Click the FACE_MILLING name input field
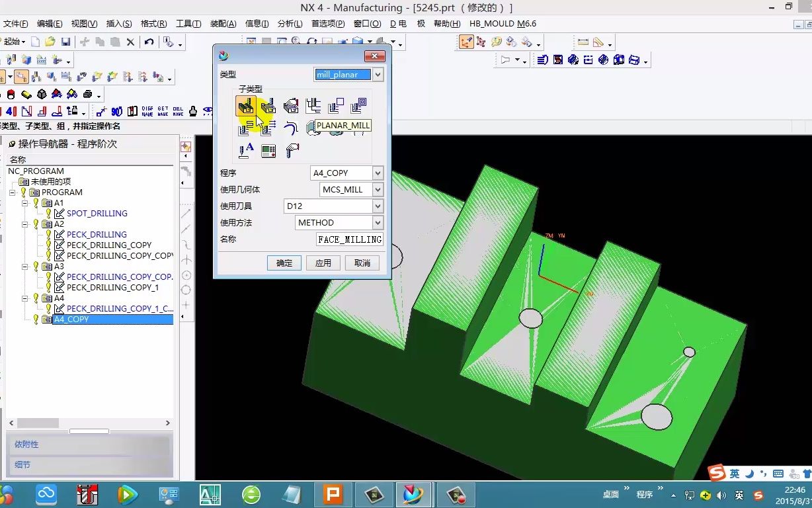Screen dimensions: 812x508 tap(349, 239)
